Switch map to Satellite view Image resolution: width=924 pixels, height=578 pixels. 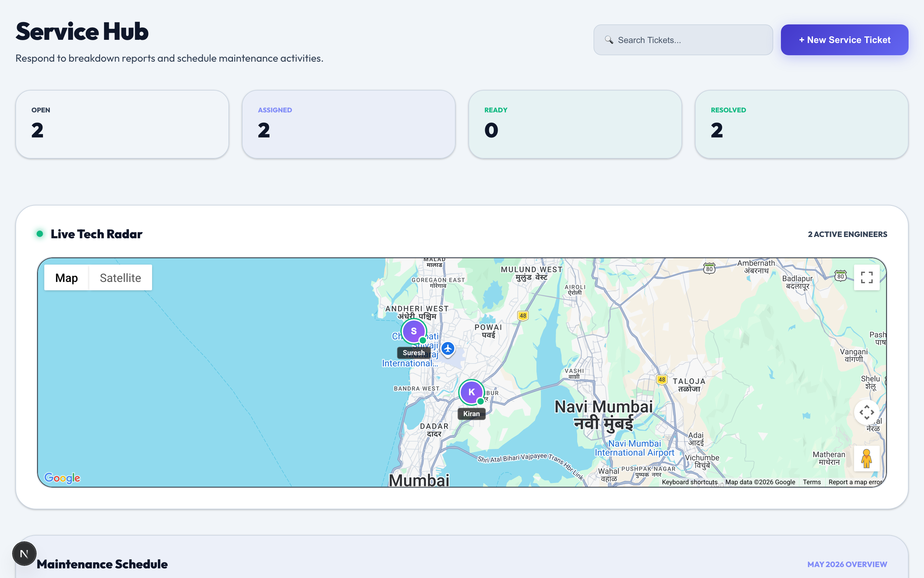[x=120, y=277]
